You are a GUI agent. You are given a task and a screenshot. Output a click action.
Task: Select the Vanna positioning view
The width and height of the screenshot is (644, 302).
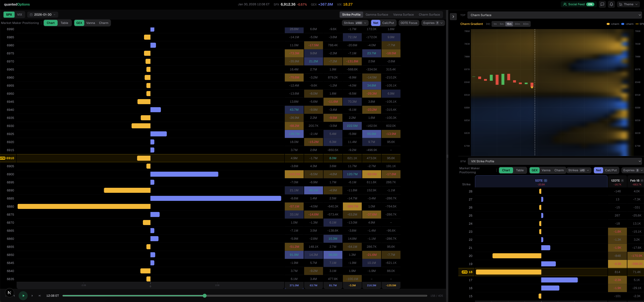click(91, 23)
